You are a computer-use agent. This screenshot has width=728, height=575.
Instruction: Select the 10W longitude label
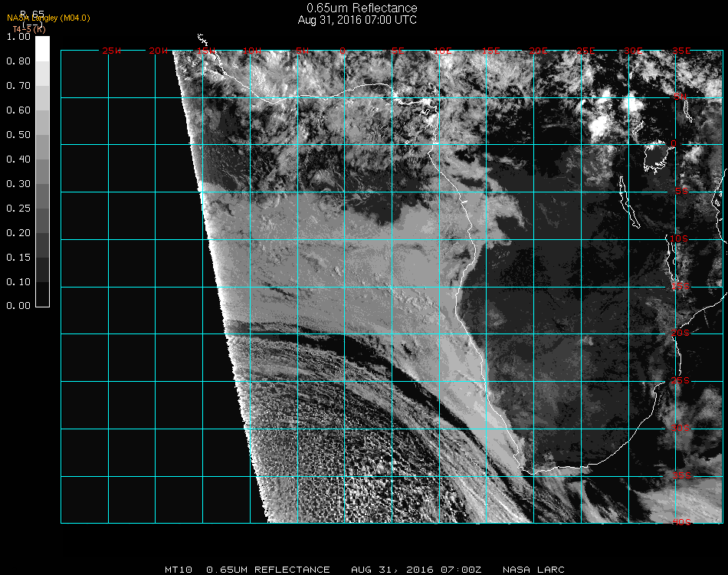[x=252, y=51]
